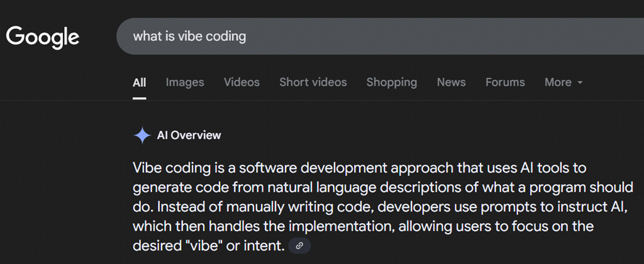Go to the Videos tab
644x264 pixels.
click(241, 82)
